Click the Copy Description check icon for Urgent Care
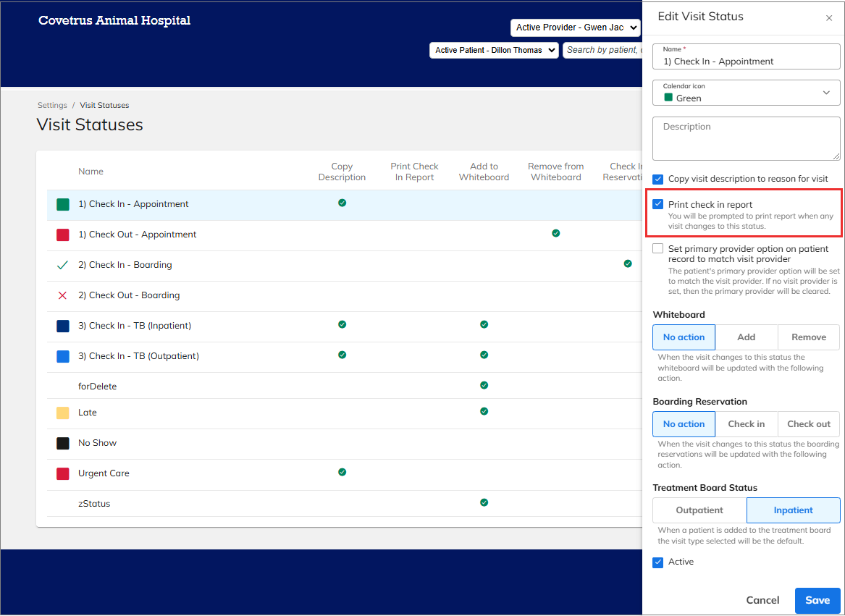Screen dimensions: 845x616 coord(342,472)
